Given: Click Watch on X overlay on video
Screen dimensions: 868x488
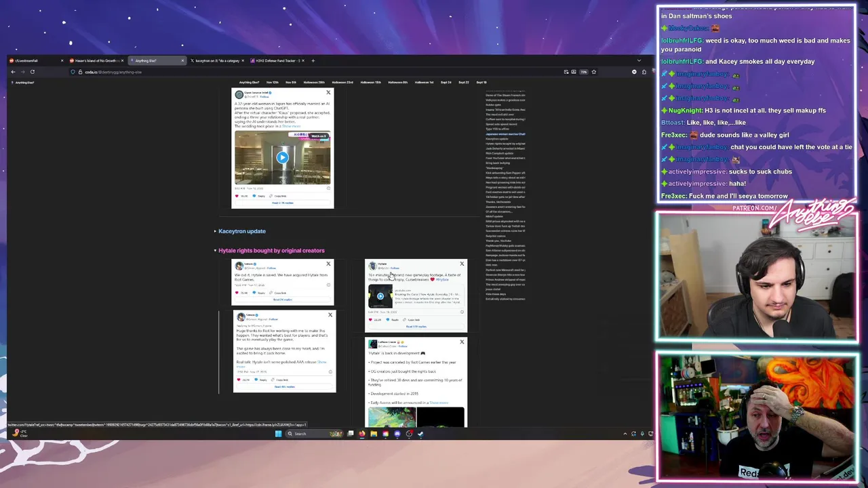Looking at the screenshot, I should click(x=319, y=136).
